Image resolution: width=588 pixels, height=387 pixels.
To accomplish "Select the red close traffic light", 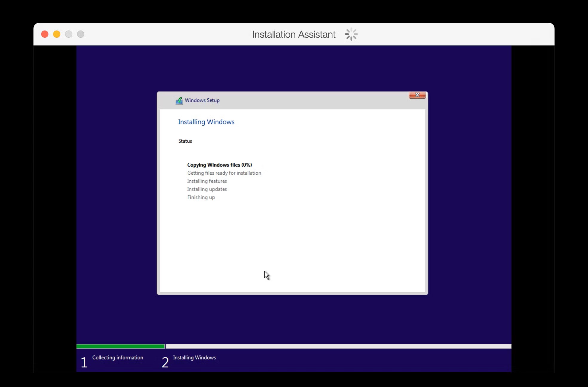I will pyautogui.click(x=45, y=34).
